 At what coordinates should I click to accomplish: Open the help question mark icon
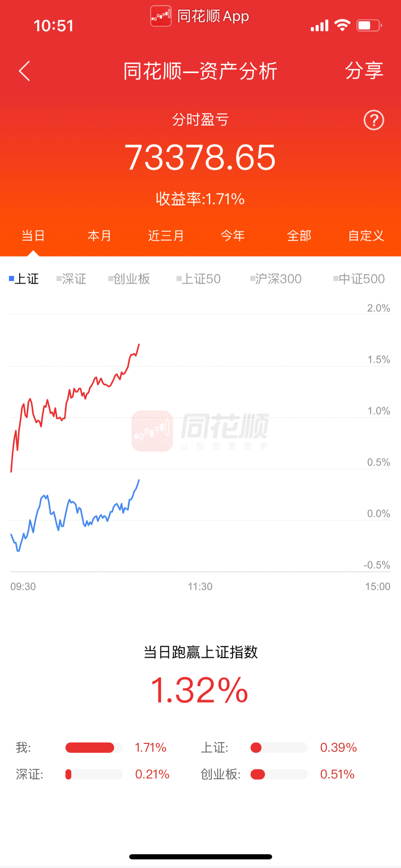[x=374, y=120]
